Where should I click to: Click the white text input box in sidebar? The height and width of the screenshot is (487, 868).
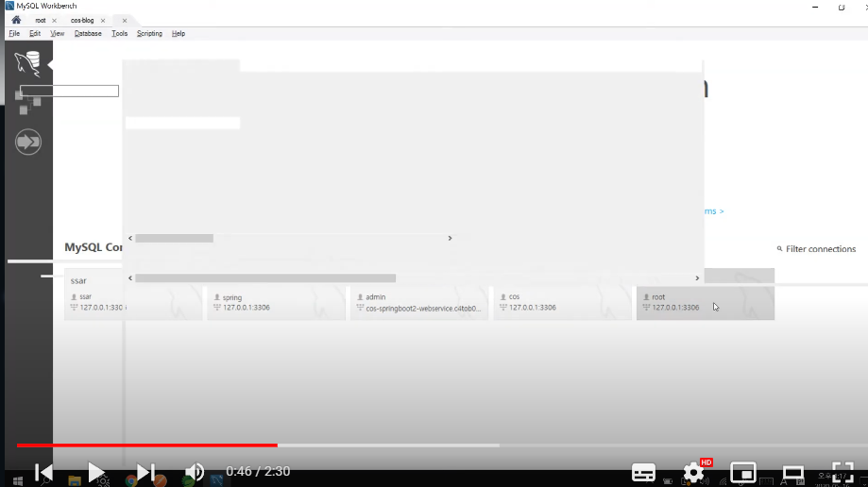point(69,91)
